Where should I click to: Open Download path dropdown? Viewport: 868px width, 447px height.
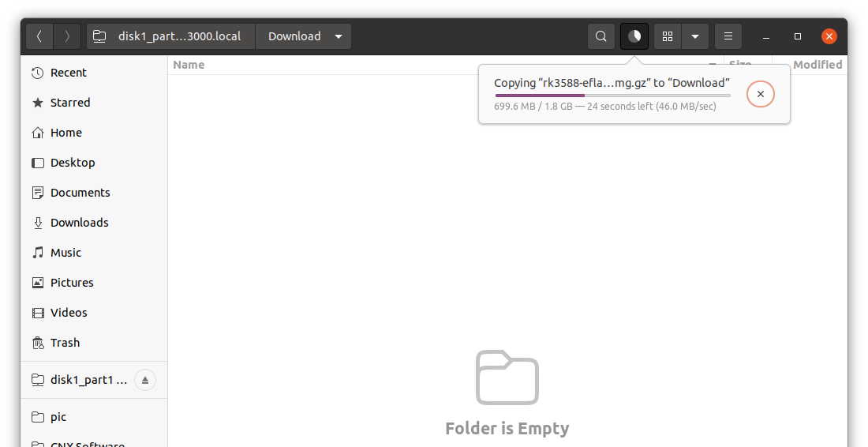coord(303,36)
